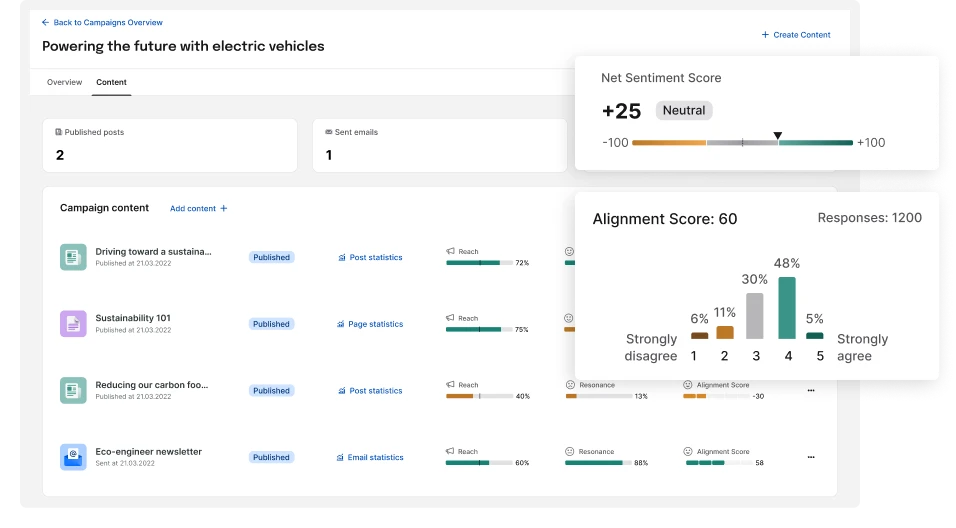Click the Neutral sentiment badge

click(x=684, y=110)
